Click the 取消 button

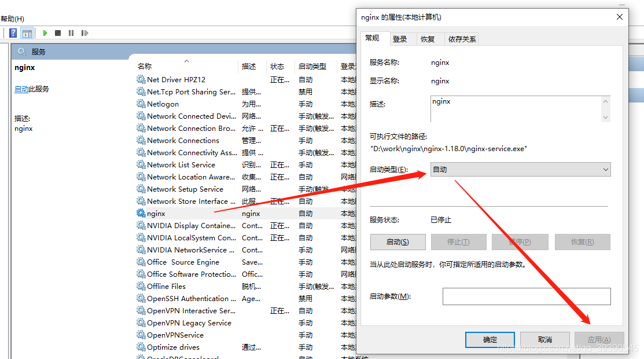545,340
